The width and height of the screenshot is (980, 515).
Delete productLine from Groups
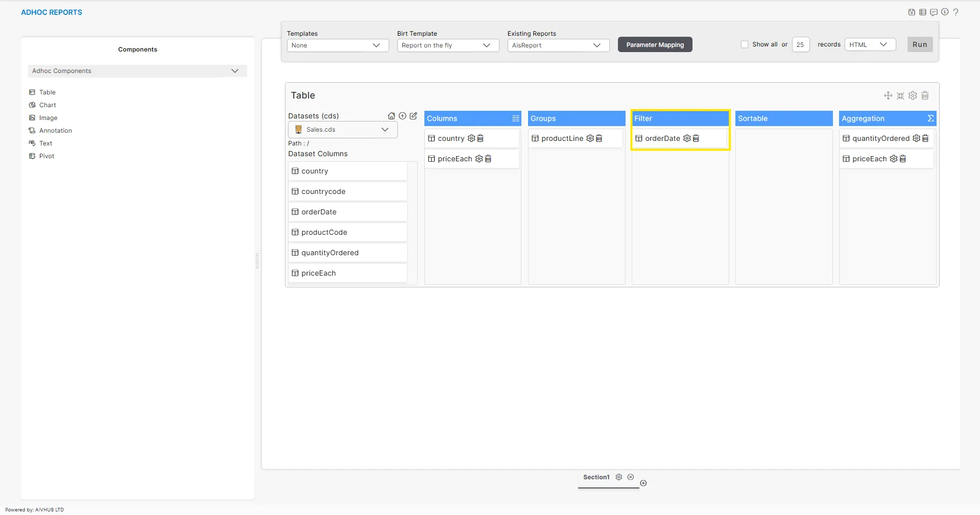click(x=599, y=138)
